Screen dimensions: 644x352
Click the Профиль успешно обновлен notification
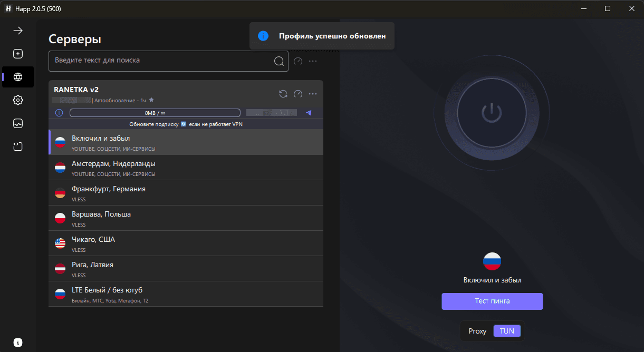coord(322,36)
